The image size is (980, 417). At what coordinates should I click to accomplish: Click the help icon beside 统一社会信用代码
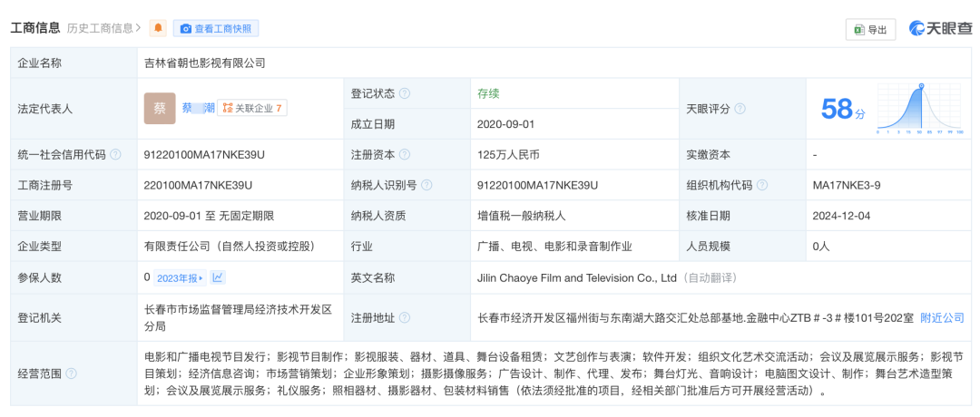[x=115, y=155]
